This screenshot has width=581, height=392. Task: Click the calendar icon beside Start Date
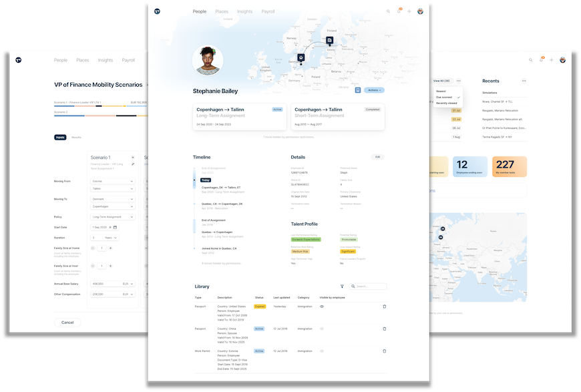[116, 226]
